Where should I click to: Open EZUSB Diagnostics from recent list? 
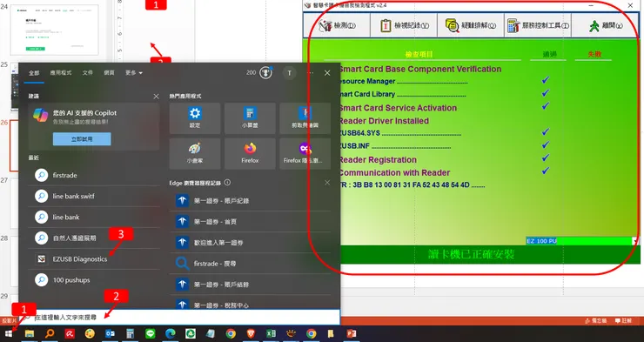[x=94, y=259]
